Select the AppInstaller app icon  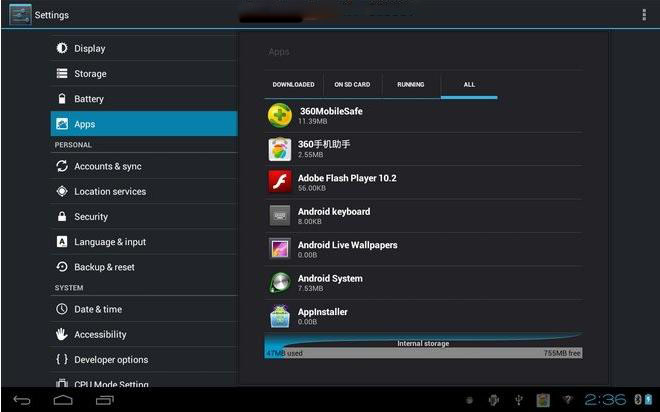click(279, 316)
